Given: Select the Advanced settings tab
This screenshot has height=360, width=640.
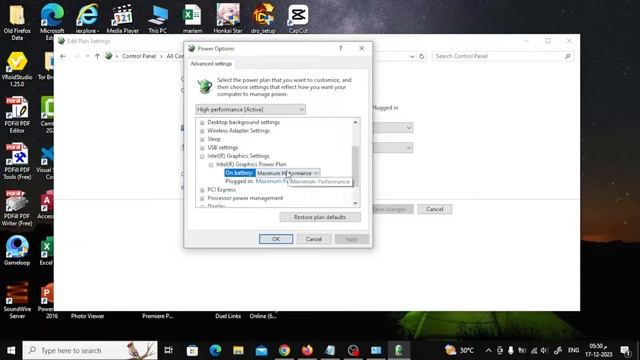Looking at the screenshot, I should pos(211,64).
